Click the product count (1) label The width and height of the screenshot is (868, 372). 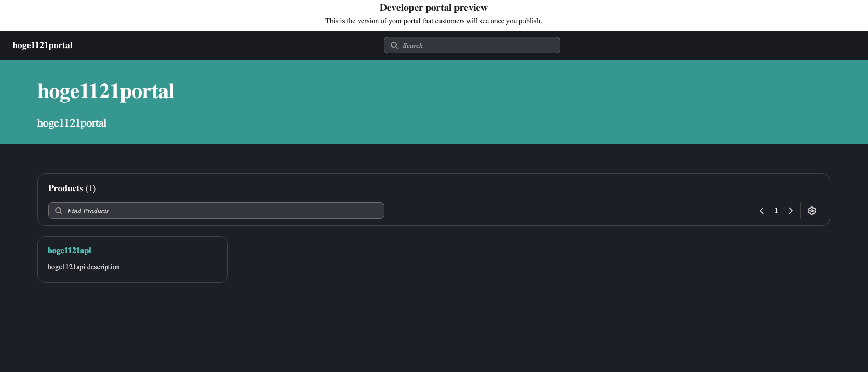coord(91,188)
